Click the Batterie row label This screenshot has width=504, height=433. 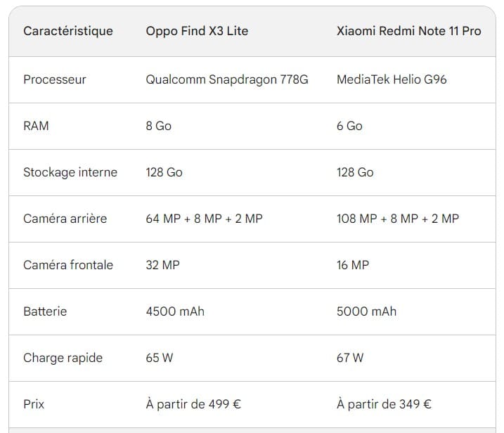(x=45, y=311)
